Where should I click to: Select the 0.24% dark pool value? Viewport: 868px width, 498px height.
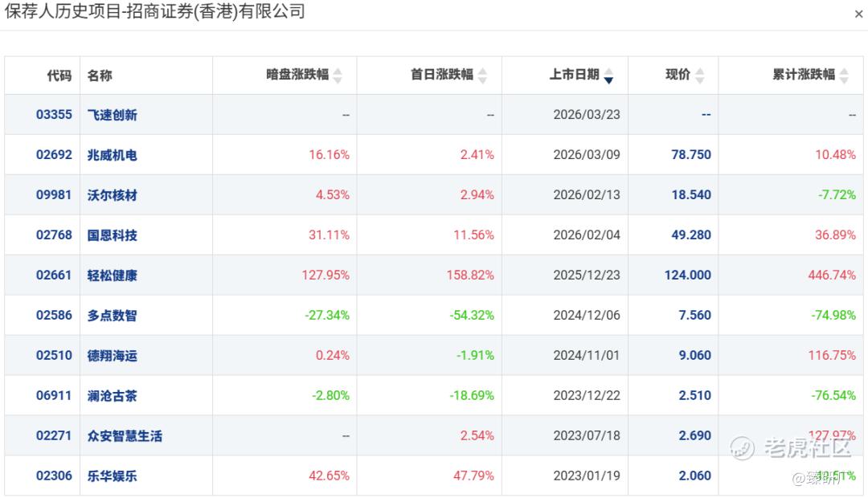tap(333, 355)
